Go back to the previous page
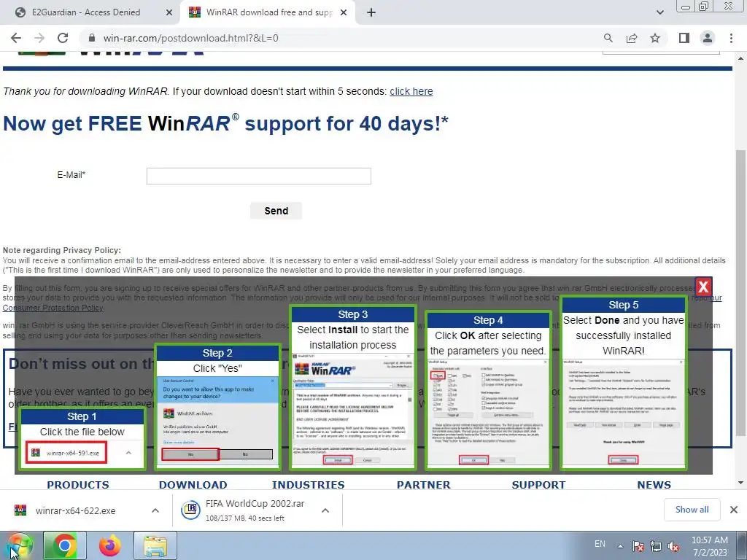The height and width of the screenshot is (560, 747). (16, 38)
